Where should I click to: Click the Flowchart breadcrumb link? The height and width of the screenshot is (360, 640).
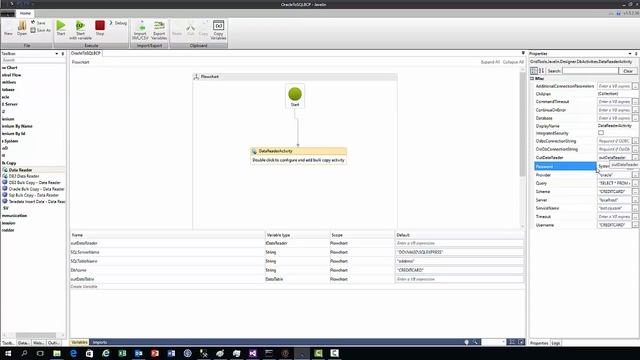pyautogui.click(x=80, y=62)
